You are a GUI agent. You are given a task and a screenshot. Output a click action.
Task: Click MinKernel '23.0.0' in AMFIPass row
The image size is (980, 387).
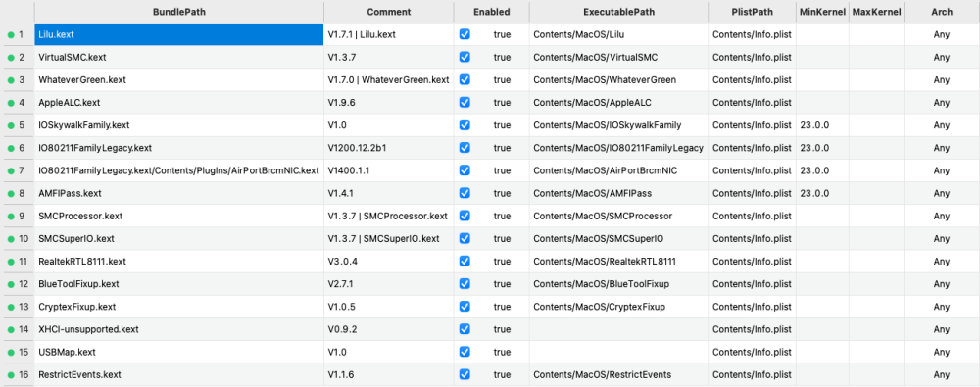coord(814,193)
